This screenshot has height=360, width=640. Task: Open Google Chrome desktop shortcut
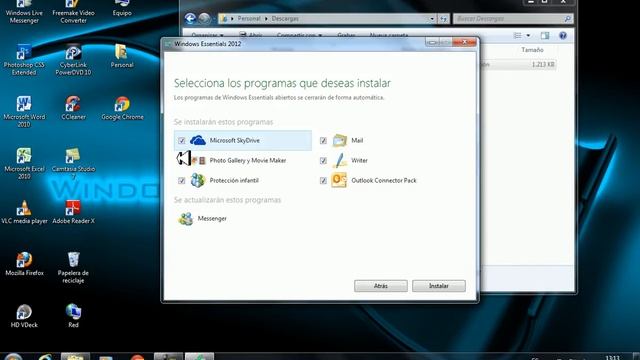tap(122, 108)
